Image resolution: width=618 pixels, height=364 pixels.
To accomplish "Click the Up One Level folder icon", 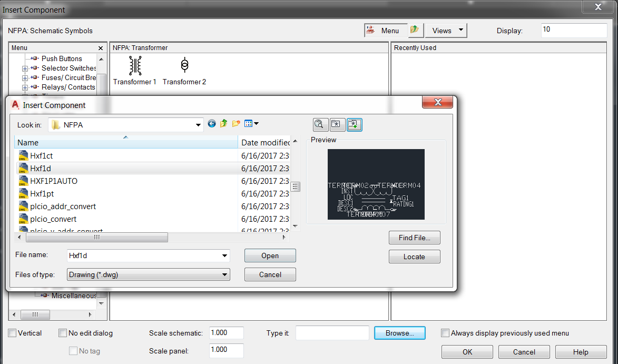I will (223, 124).
